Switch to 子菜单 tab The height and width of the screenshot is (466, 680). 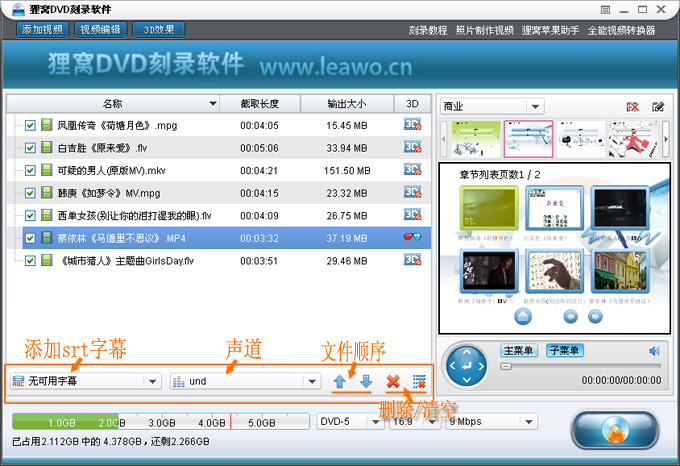(x=565, y=350)
